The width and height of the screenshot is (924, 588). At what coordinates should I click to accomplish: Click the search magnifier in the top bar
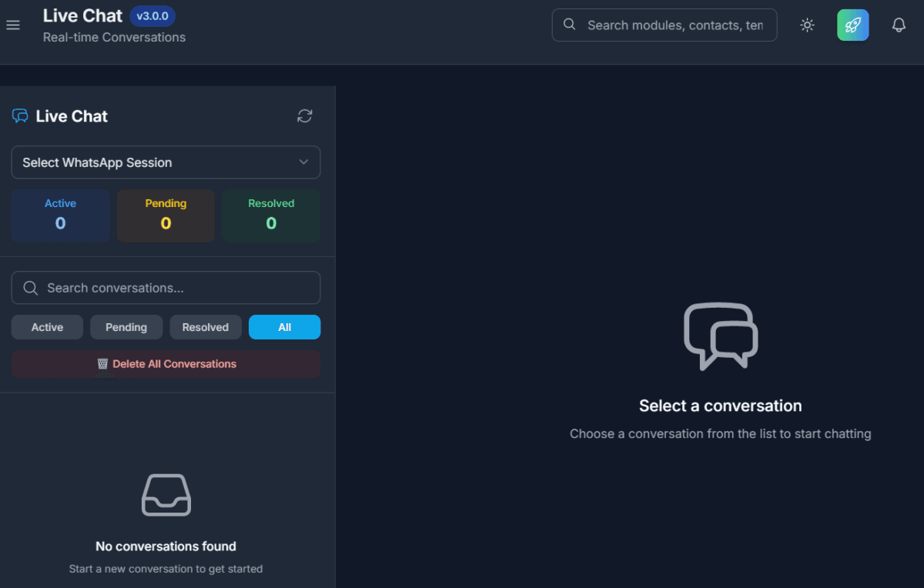tap(569, 25)
